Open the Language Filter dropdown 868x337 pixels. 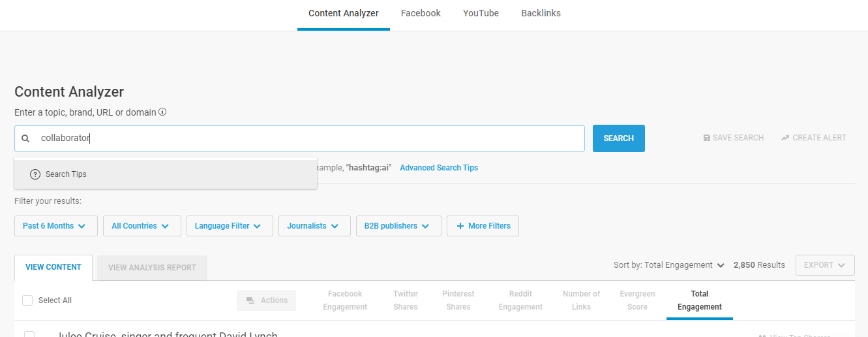pos(230,226)
